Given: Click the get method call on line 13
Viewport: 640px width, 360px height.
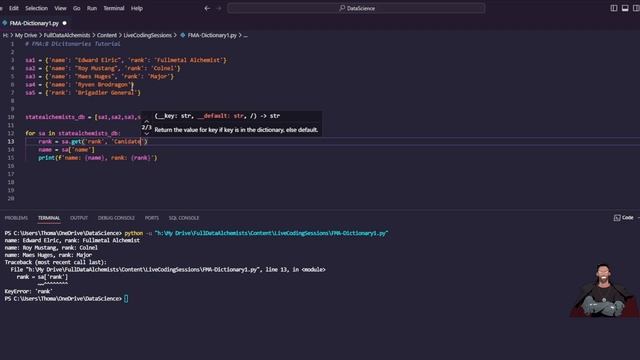Looking at the screenshot, I should coord(76,142).
